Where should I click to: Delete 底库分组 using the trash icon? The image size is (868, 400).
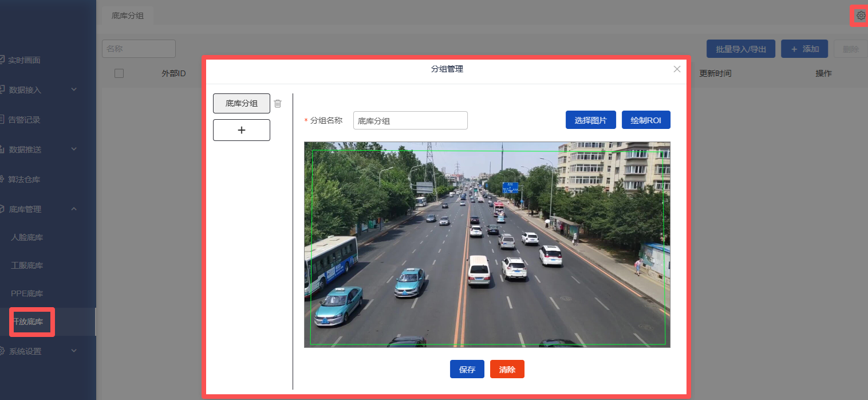coord(278,104)
